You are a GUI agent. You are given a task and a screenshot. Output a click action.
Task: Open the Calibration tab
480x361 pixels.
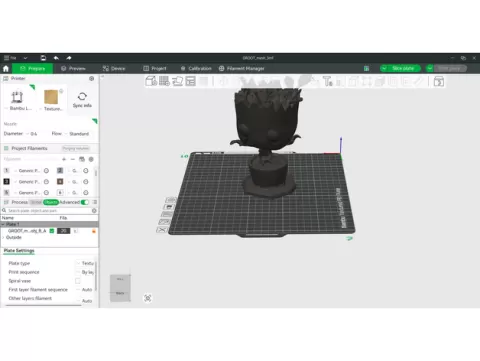196,68
